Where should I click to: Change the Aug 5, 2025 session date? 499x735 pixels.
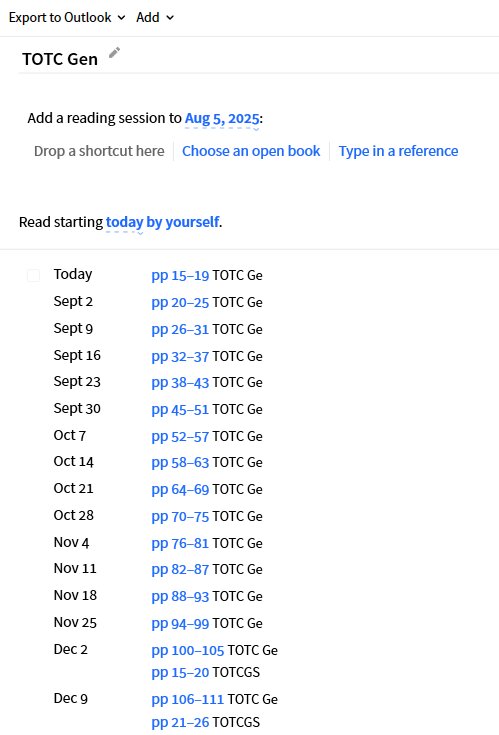click(x=222, y=118)
